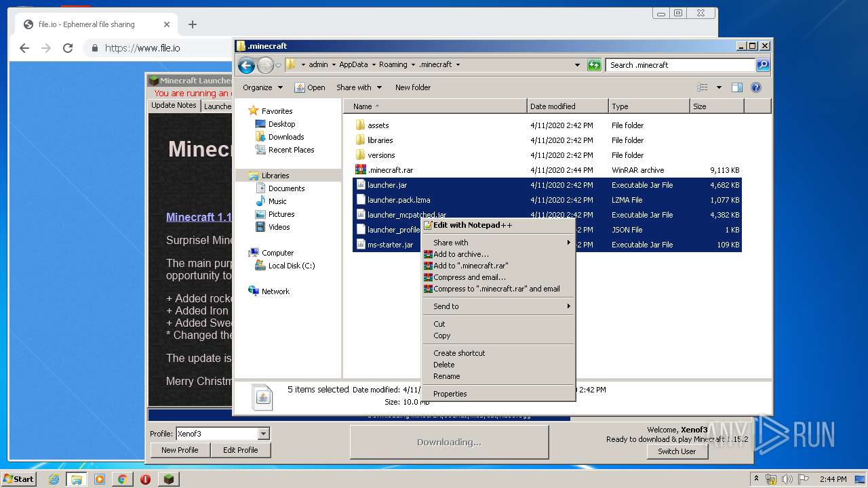The width and height of the screenshot is (868, 488).
Task: Open Local Disk (C:) in navigation pane
Action: click(x=292, y=266)
